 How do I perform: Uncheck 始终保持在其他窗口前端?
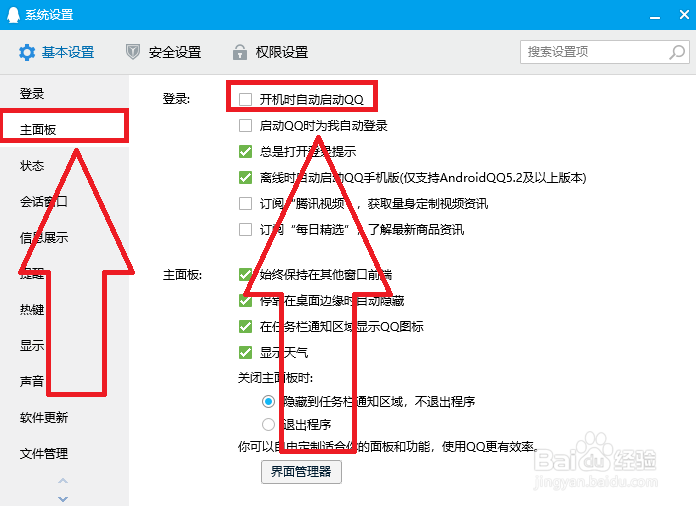(245, 275)
